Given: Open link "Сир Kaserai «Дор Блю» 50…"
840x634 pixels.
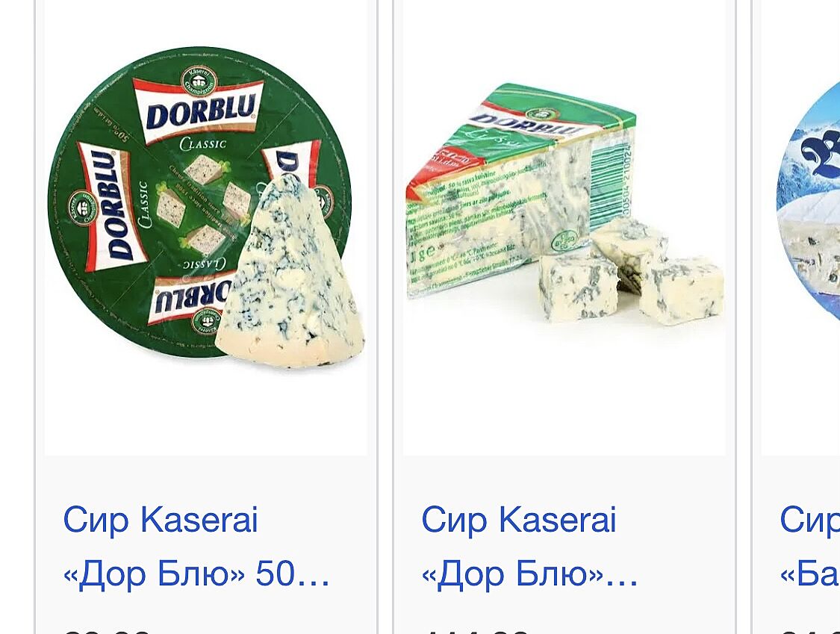Looking at the screenshot, I should [x=196, y=546].
